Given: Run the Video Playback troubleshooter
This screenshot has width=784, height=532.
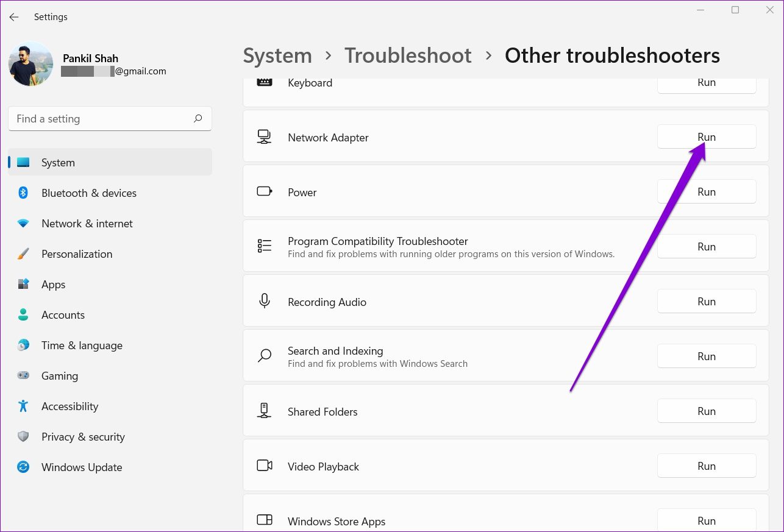Looking at the screenshot, I should [x=707, y=466].
